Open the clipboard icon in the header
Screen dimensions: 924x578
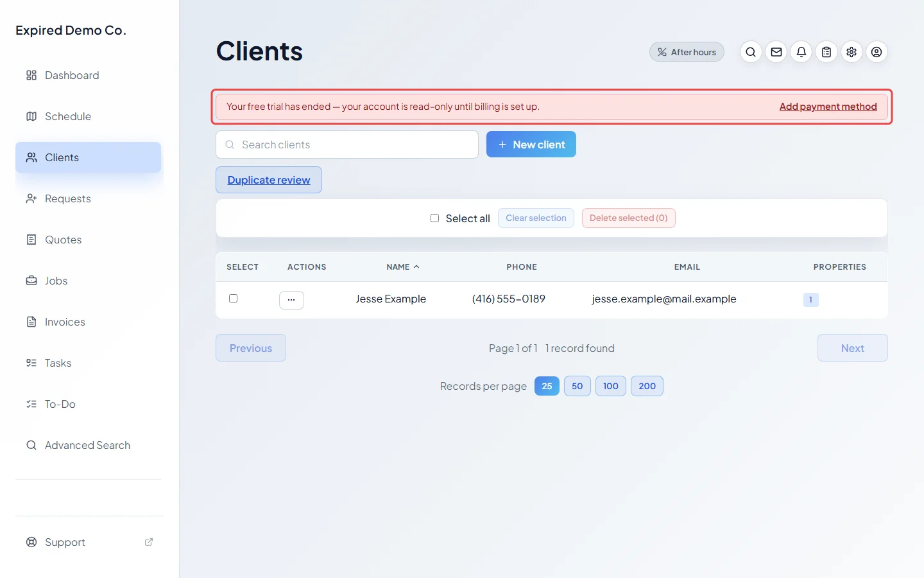point(826,52)
